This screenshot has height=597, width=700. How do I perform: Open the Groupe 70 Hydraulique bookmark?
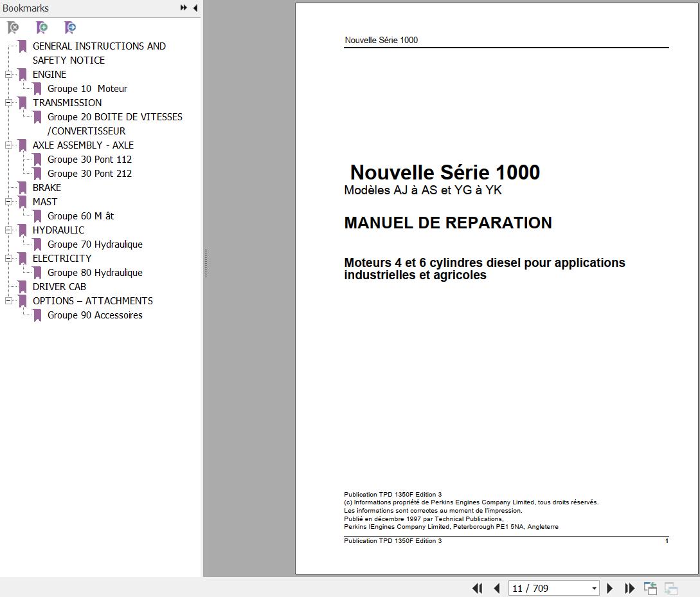pos(94,244)
